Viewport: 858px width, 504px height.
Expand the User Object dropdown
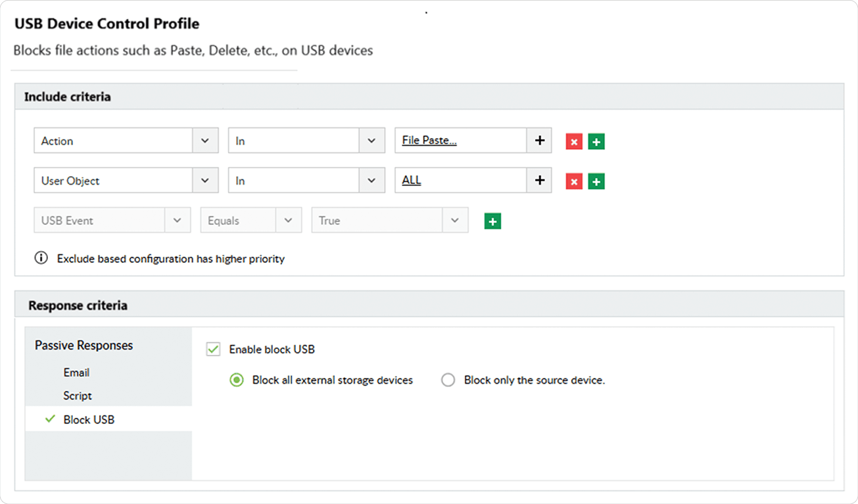204,181
